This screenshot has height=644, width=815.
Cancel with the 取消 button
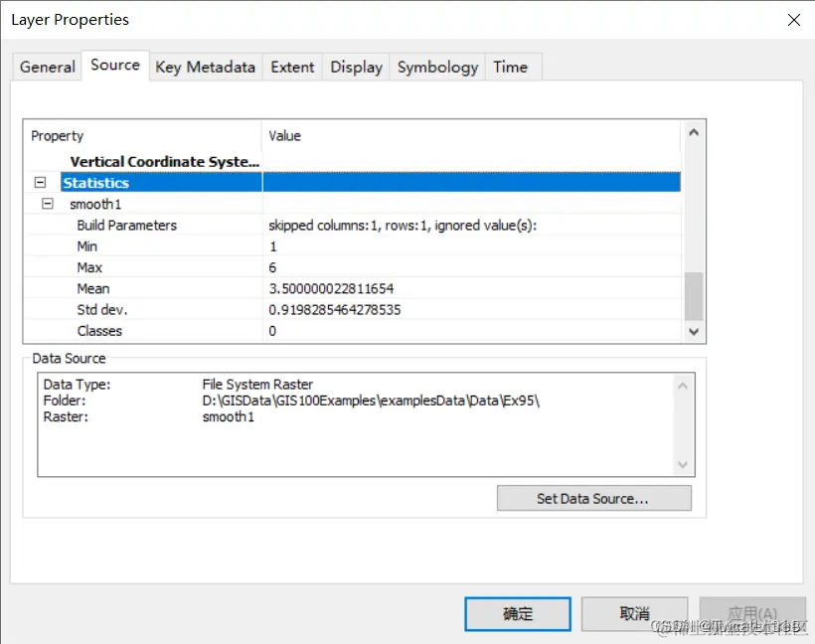[x=634, y=614]
